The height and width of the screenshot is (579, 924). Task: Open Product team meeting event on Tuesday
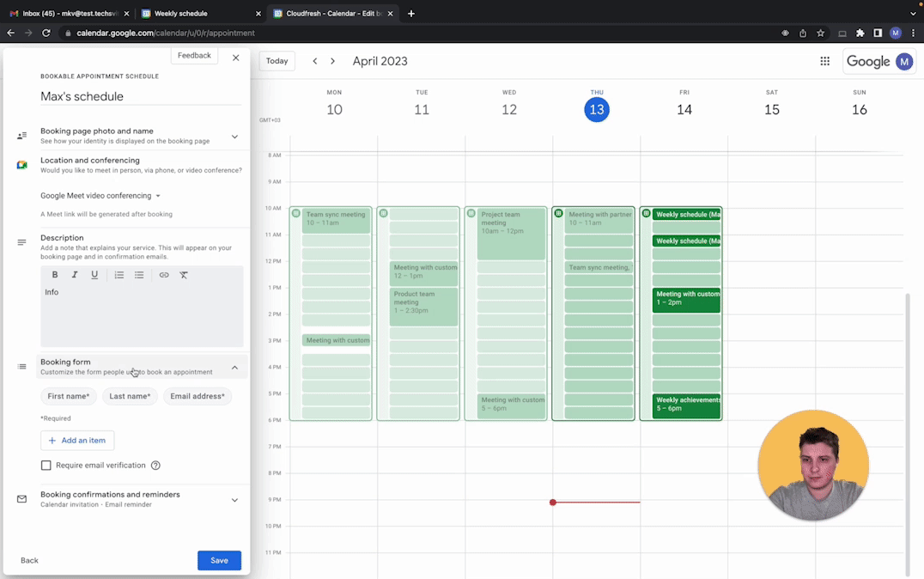coord(423,307)
